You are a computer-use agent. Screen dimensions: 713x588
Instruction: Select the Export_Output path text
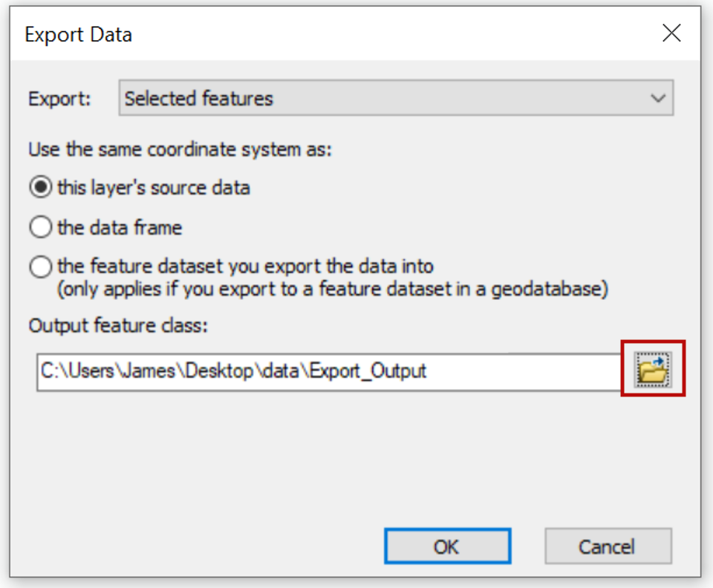pyautogui.click(x=234, y=370)
